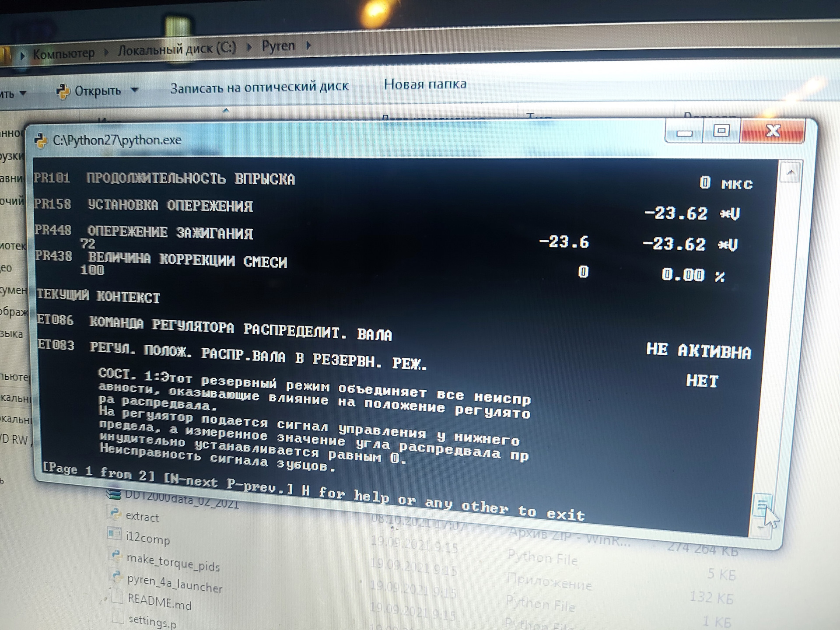Screen dimensions: 840x630
Task: Click 'PR101 ПРОДОЛЖИТЕЛЬНОСТЬ ВПРЫСКА' line in console
Action: click(x=164, y=178)
